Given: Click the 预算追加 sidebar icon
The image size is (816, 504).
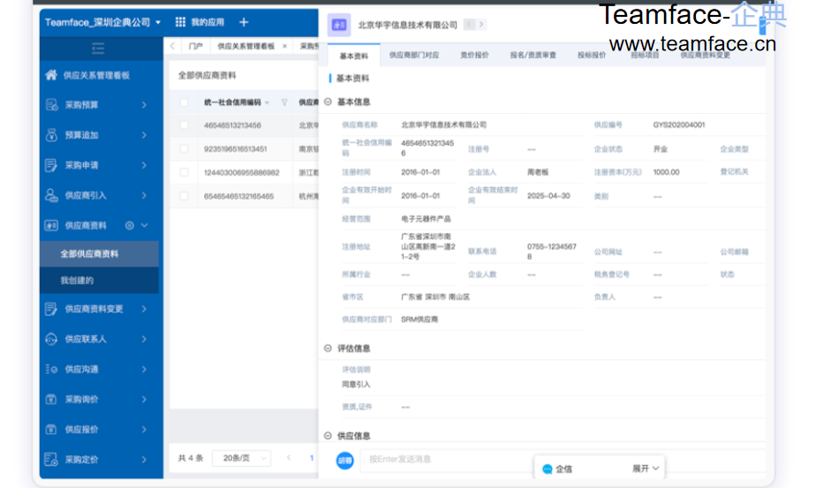Looking at the screenshot, I should (x=51, y=135).
